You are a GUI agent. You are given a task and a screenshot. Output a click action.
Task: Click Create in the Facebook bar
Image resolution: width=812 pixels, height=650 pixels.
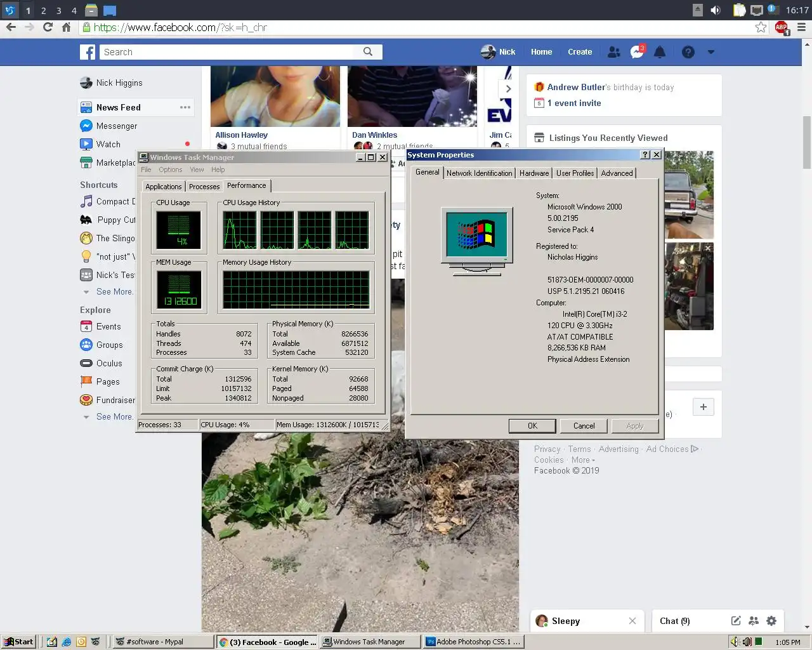pyautogui.click(x=580, y=52)
